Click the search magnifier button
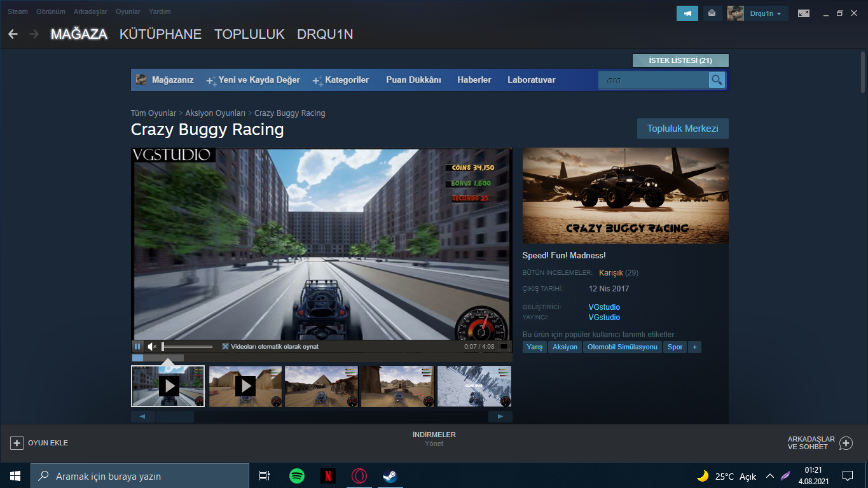868x488 pixels. (x=717, y=80)
